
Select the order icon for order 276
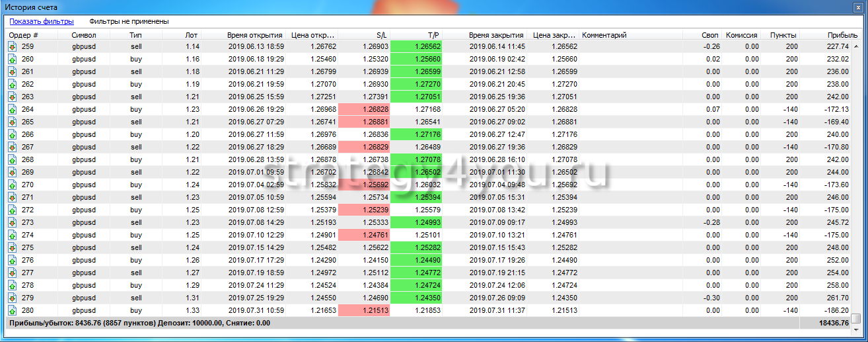click(12, 260)
